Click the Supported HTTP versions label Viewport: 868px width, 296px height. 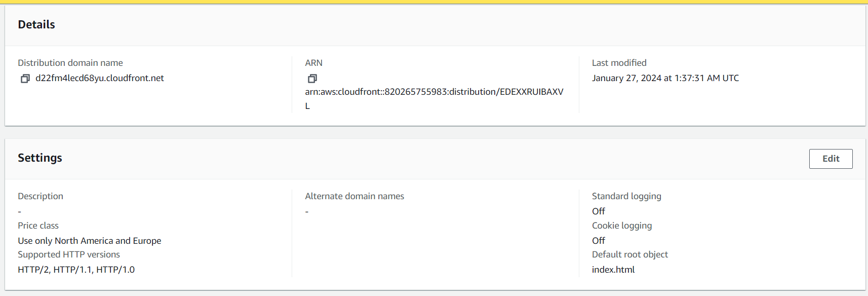pos(69,254)
